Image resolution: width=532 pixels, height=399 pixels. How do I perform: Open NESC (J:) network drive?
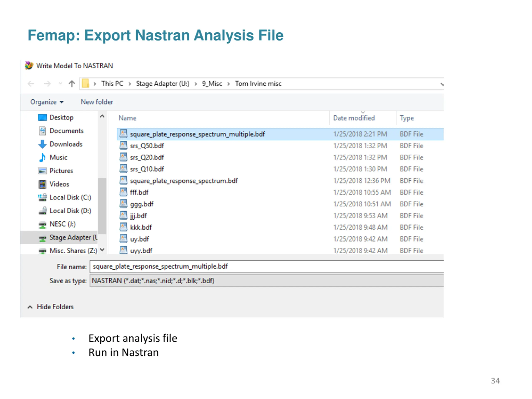pyautogui.click(x=63, y=224)
